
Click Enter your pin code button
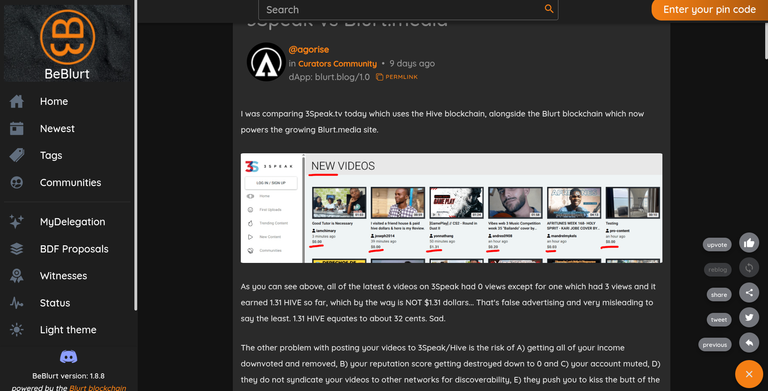pyautogui.click(x=709, y=10)
